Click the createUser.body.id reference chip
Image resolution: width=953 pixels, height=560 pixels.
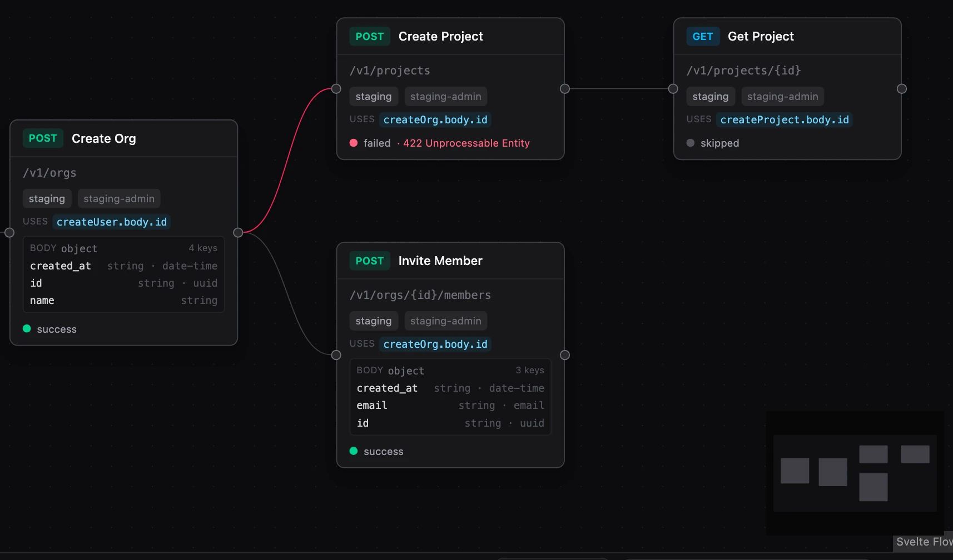pos(112,222)
